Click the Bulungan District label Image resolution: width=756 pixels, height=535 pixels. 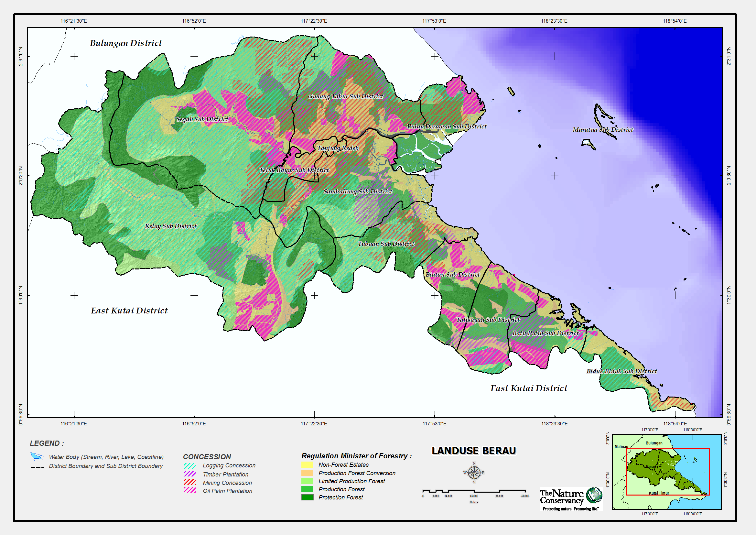[126, 43]
